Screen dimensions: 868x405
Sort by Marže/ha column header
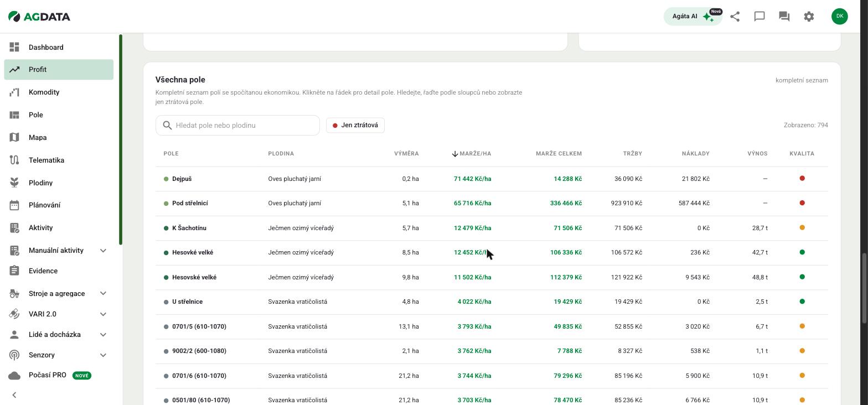pos(471,154)
